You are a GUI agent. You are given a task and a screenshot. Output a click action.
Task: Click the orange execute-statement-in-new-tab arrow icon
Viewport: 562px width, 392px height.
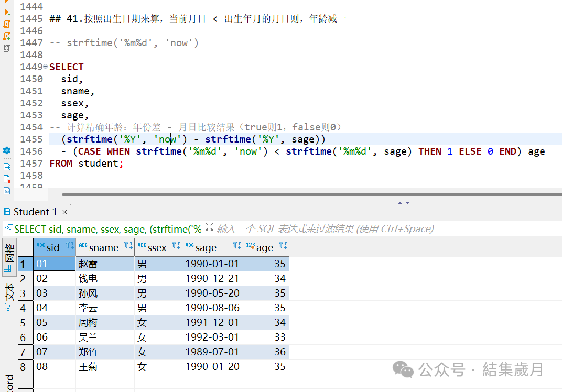tap(7, 13)
